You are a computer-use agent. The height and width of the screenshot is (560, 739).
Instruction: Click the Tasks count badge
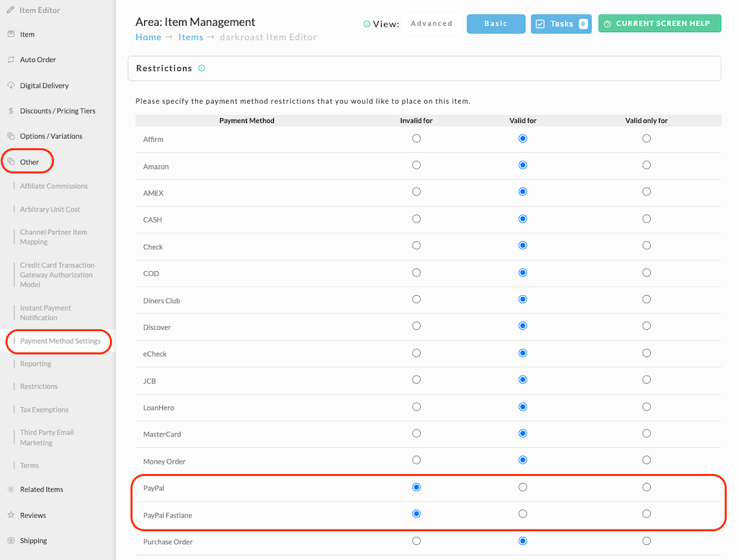(583, 24)
